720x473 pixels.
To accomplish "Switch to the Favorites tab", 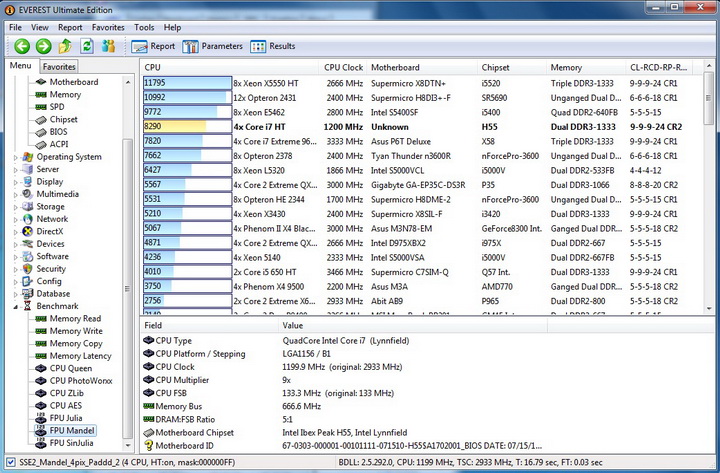I will [59, 67].
